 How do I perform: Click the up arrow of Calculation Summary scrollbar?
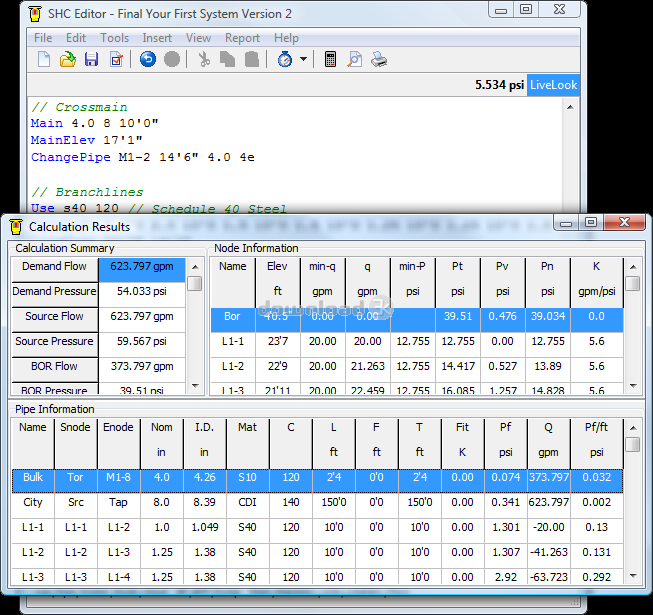click(195, 267)
